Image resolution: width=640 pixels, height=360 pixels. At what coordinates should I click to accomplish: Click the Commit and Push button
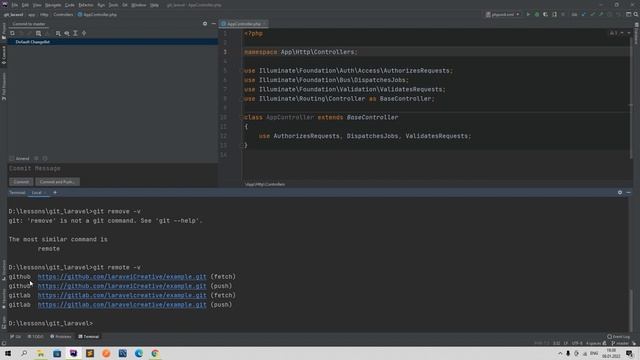click(57, 182)
